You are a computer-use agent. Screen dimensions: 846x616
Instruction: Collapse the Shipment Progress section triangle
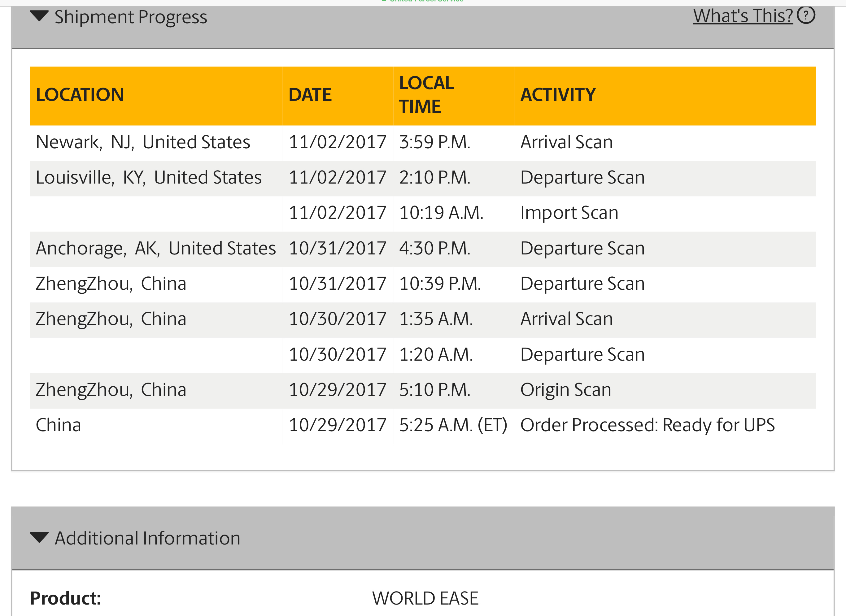pyautogui.click(x=39, y=16)
